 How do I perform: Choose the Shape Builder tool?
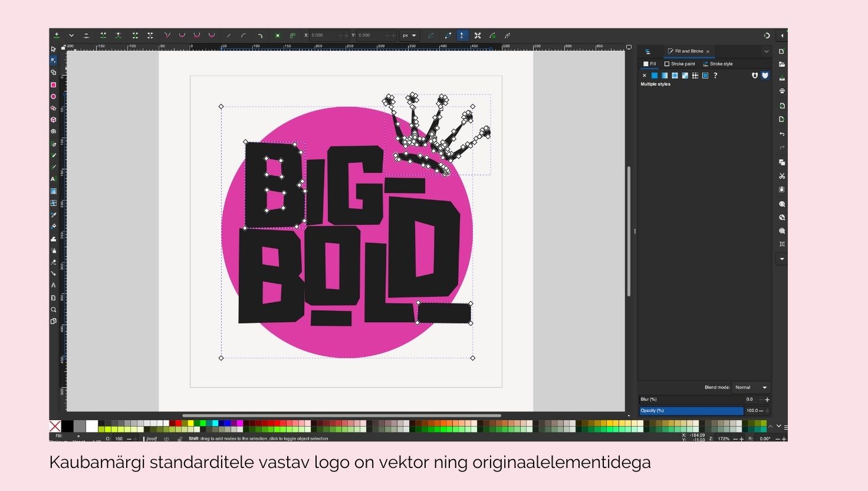[x=53, y=72]
